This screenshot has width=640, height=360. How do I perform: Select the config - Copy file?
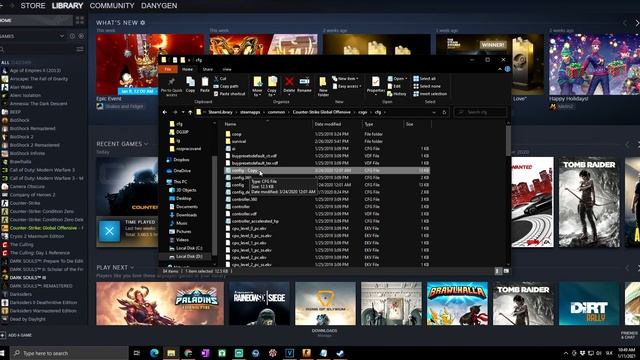point(327,170)
